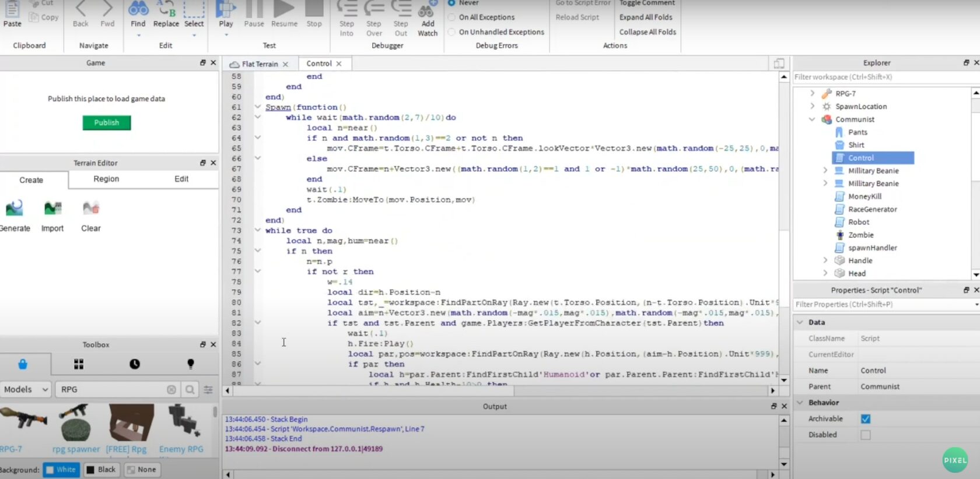Open the Toolbox recent clock tab
This screenshot has height=479, width=980.
pos(135,364)
